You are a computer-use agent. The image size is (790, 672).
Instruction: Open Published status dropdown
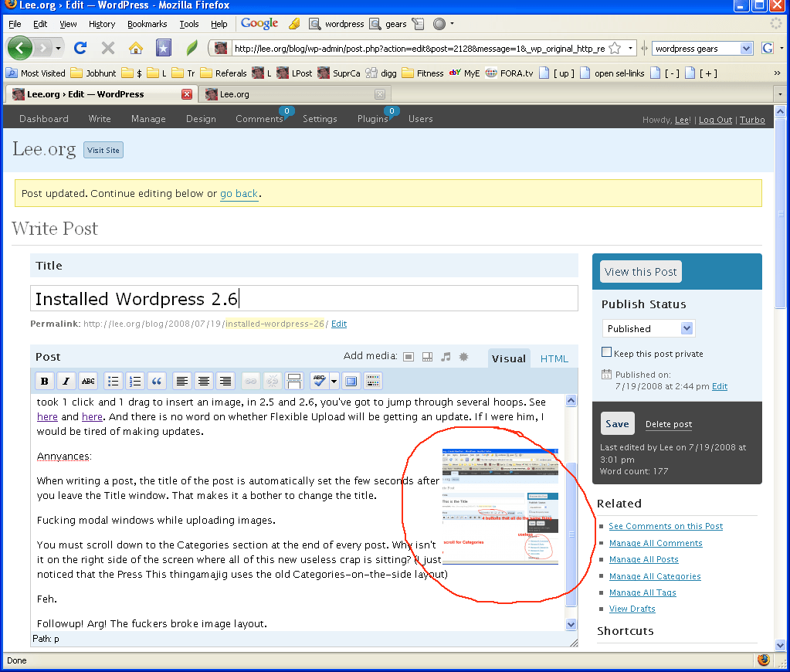click(649, 329)
